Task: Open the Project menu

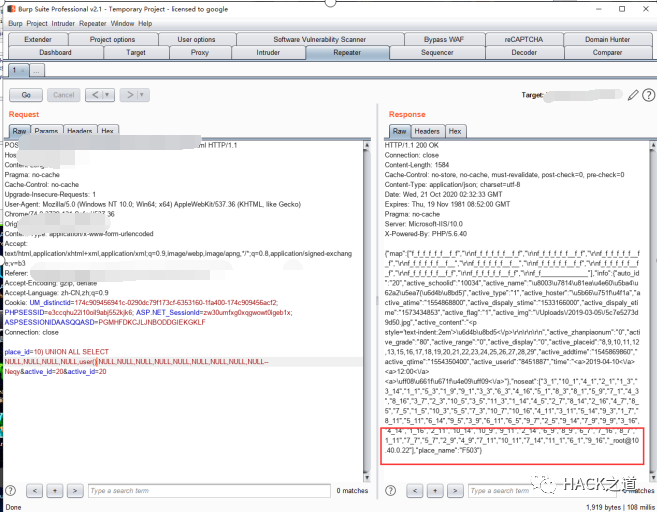Action: 37,23
